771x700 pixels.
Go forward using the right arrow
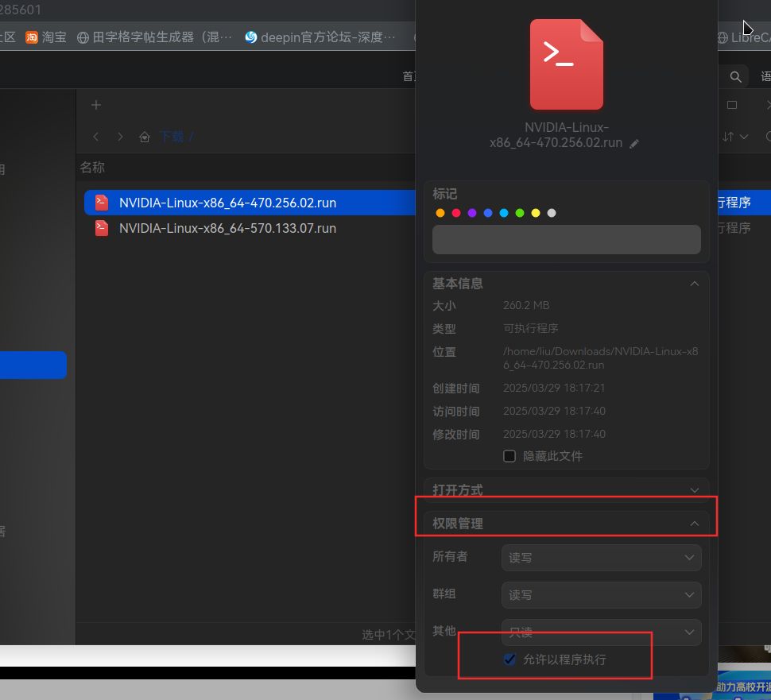pos(120,137)
